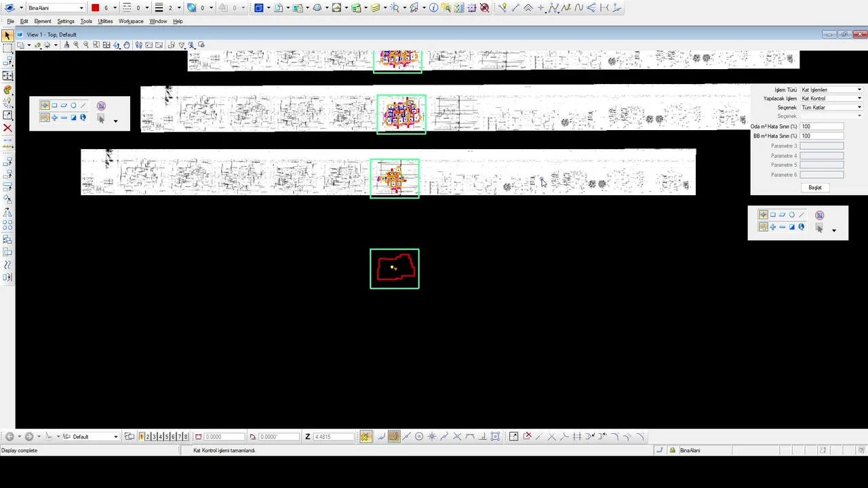Click the Zoom Out view control icon
Viewport: 868px width, 488px height.
point(86,45)
